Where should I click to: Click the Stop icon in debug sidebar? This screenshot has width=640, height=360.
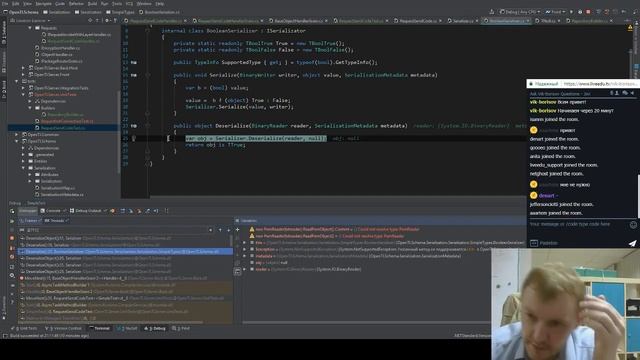12,238
